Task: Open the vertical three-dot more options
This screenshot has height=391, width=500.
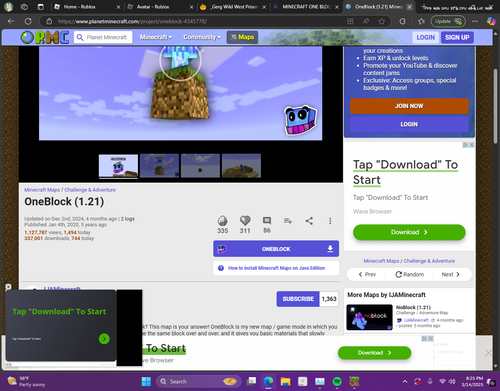Action: (x=330, y=221)
